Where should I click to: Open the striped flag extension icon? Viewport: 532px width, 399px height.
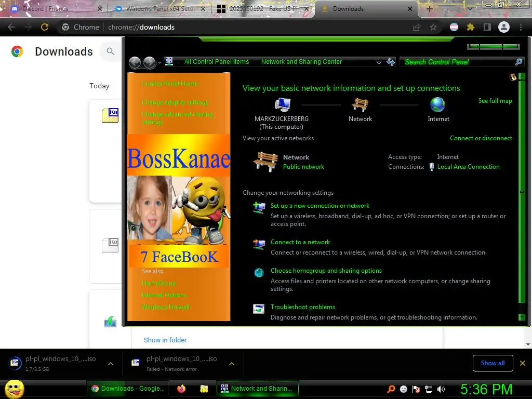454,27
